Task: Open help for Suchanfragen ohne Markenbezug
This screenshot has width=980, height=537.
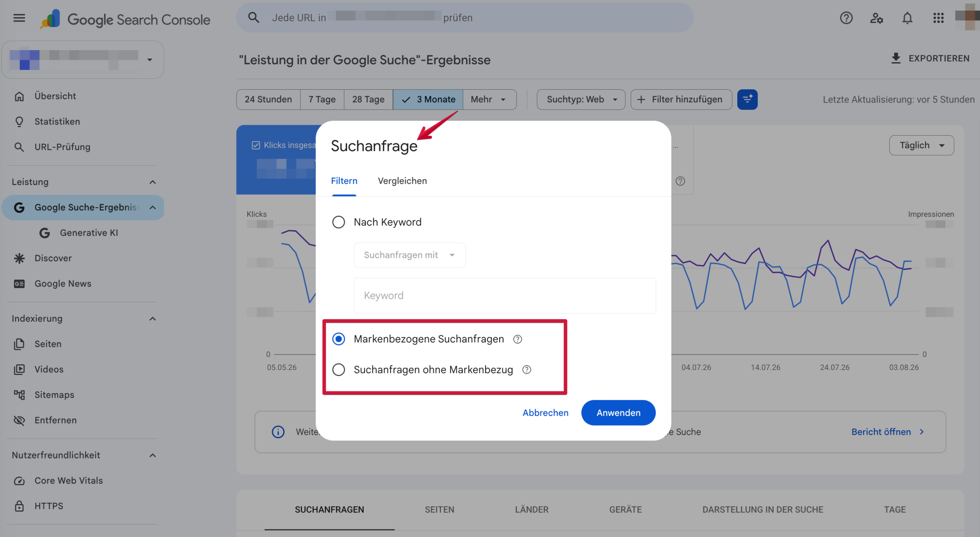Action: 527,370
